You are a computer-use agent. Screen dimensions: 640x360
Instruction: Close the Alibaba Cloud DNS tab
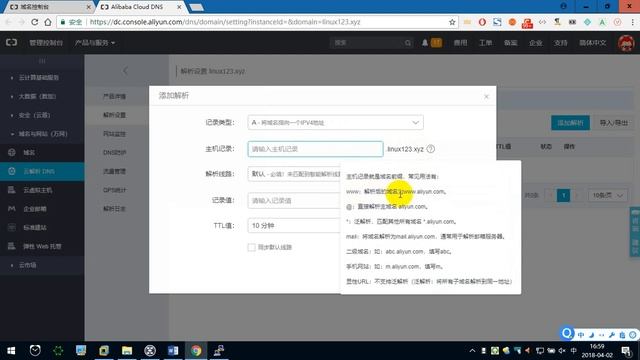point(179,7)
